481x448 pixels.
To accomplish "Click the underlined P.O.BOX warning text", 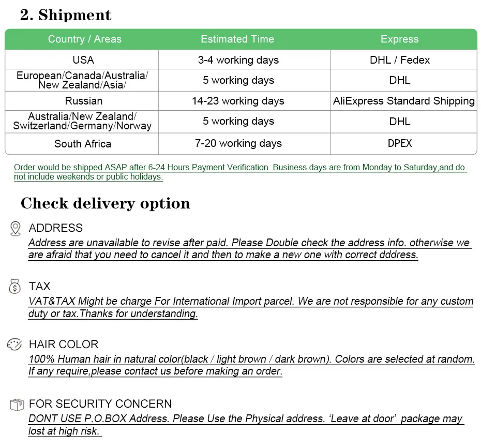I will tap(246, 425).
